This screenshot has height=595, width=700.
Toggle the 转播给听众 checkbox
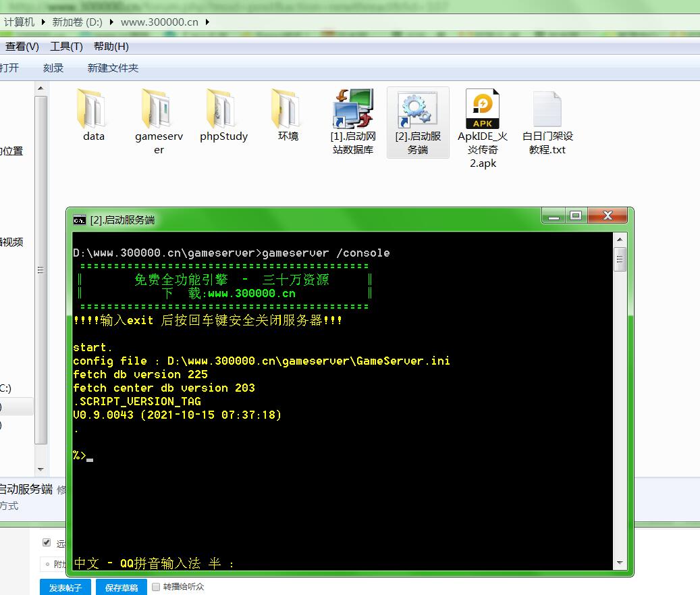click(x=156, y=586)
